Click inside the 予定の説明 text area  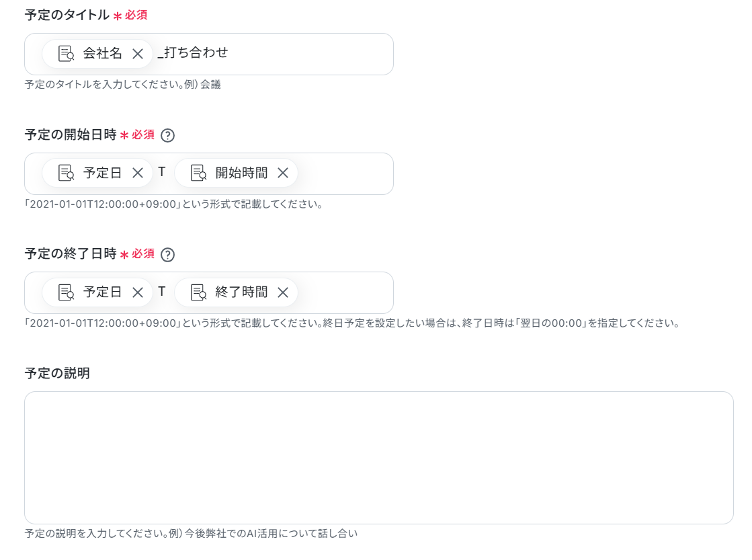click(379, 458)
